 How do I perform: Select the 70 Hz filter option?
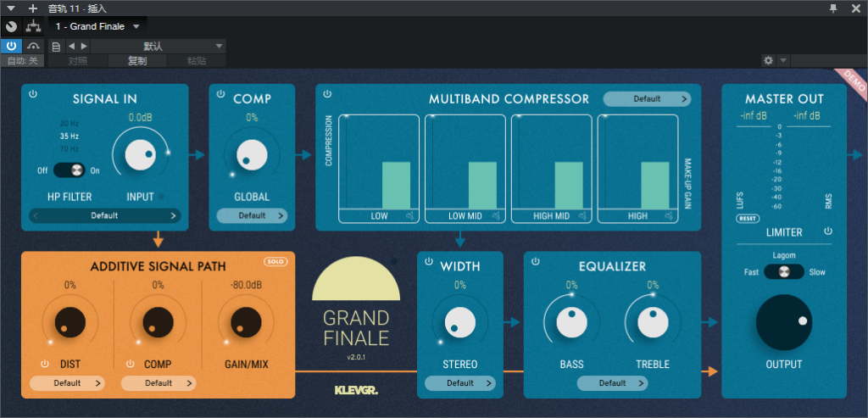[x=70, y=148]
